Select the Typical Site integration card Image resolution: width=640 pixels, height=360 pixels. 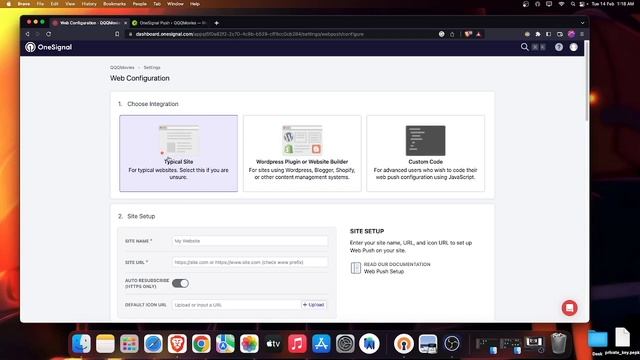(x=178, y=153)
